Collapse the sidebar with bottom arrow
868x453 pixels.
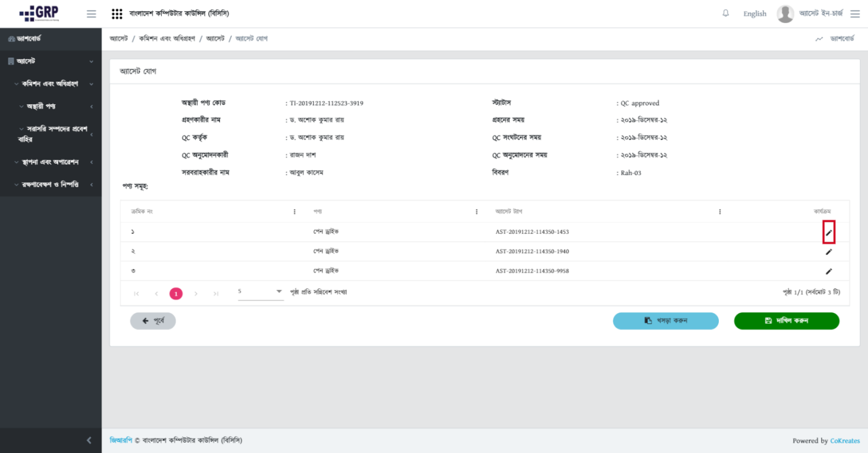click(89, 440)
